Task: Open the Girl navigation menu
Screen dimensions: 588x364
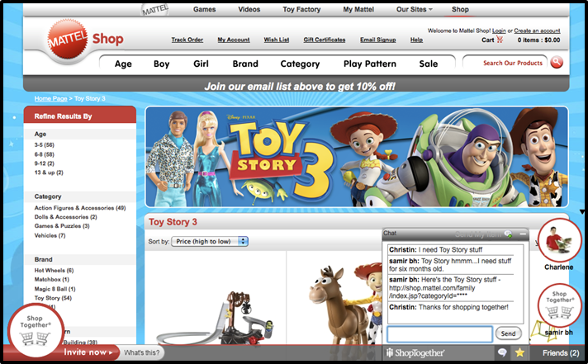Action: click(x=201, y=64)
